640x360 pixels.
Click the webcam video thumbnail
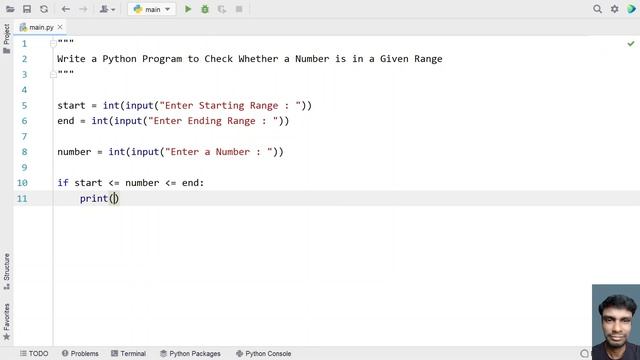pyautogui.click(x=616, y=322)
